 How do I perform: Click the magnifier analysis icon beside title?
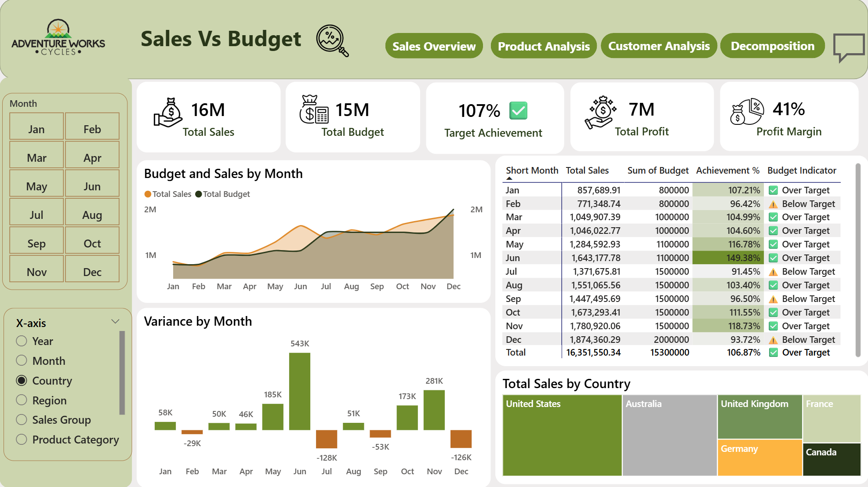coord(332,40)
